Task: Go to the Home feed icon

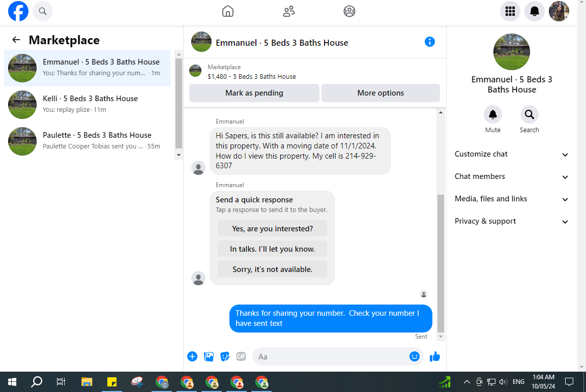Action: tap(227, 11)
